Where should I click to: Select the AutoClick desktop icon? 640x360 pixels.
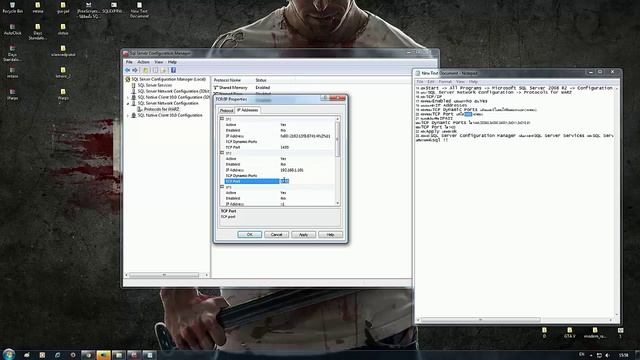[x=12, y=29]
